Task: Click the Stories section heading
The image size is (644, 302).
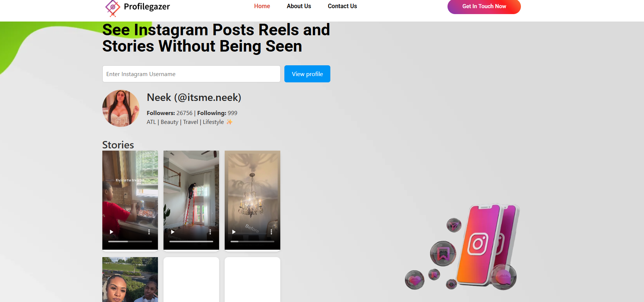Action: (118, 145)
